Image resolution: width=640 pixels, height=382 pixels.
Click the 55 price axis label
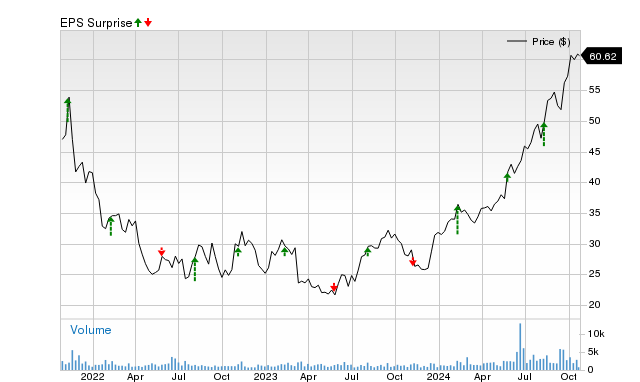pos(595,90)
